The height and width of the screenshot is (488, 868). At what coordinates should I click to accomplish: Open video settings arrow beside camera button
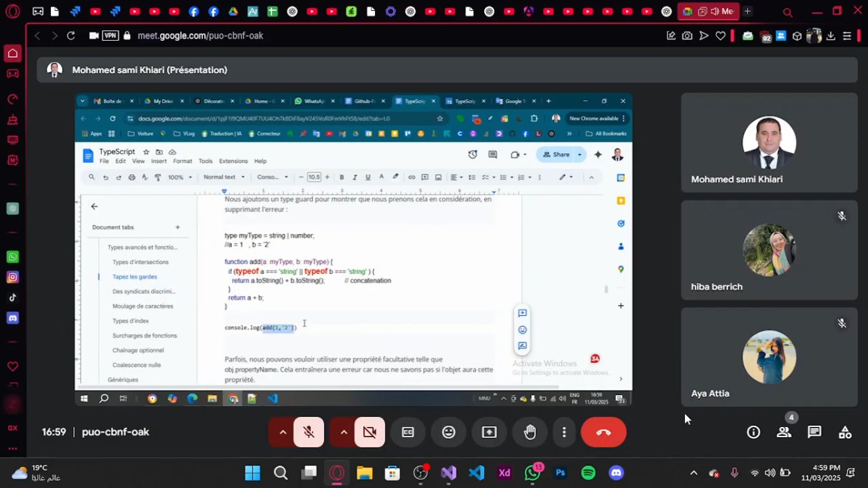[x=344, y=432]
